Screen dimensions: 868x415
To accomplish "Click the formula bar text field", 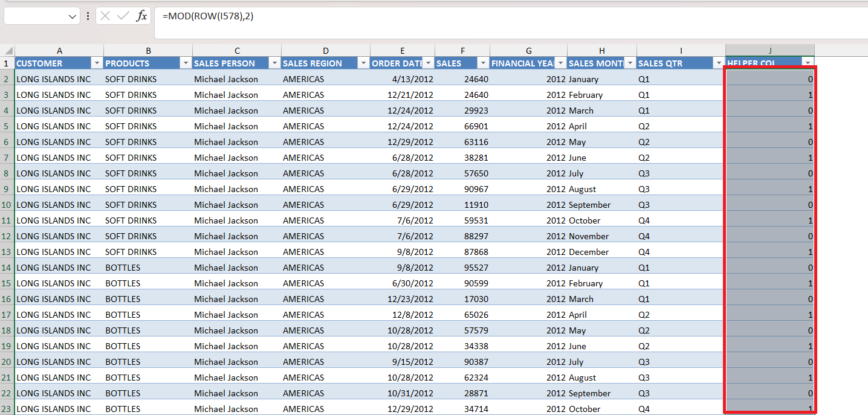I will pos(511,23).
